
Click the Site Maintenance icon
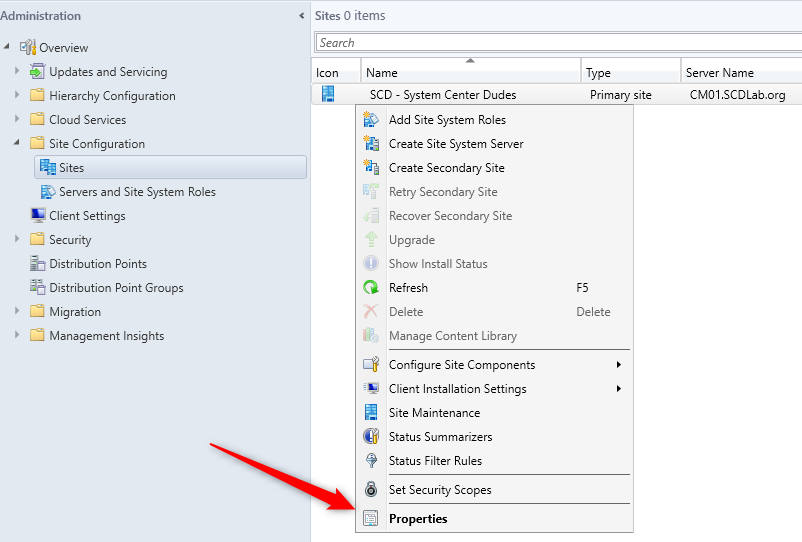pos(371,413)
